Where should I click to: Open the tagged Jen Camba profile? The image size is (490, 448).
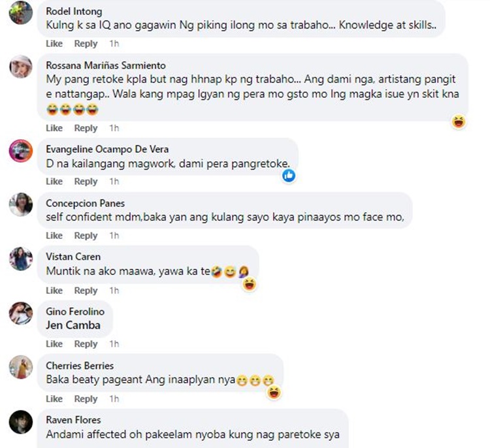(73, 325)
